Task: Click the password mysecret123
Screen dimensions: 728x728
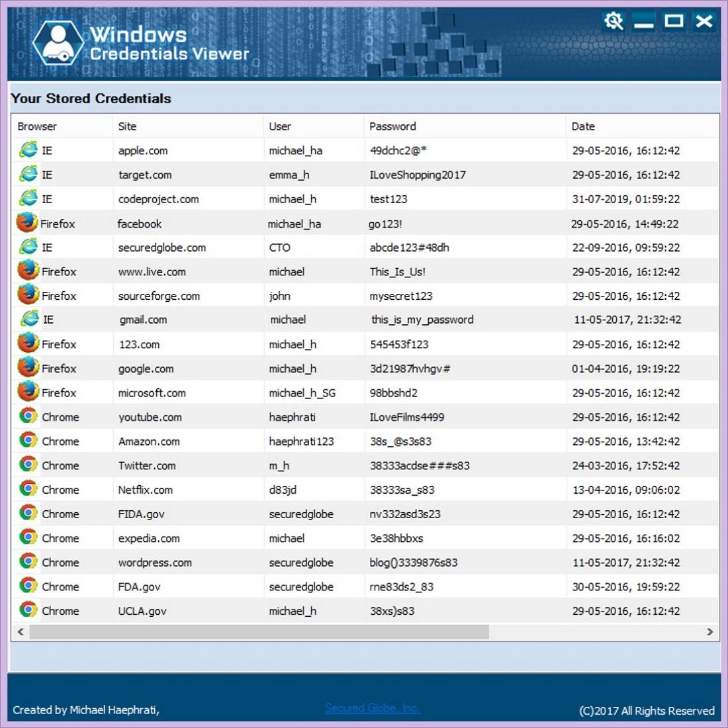Action: 400,296
